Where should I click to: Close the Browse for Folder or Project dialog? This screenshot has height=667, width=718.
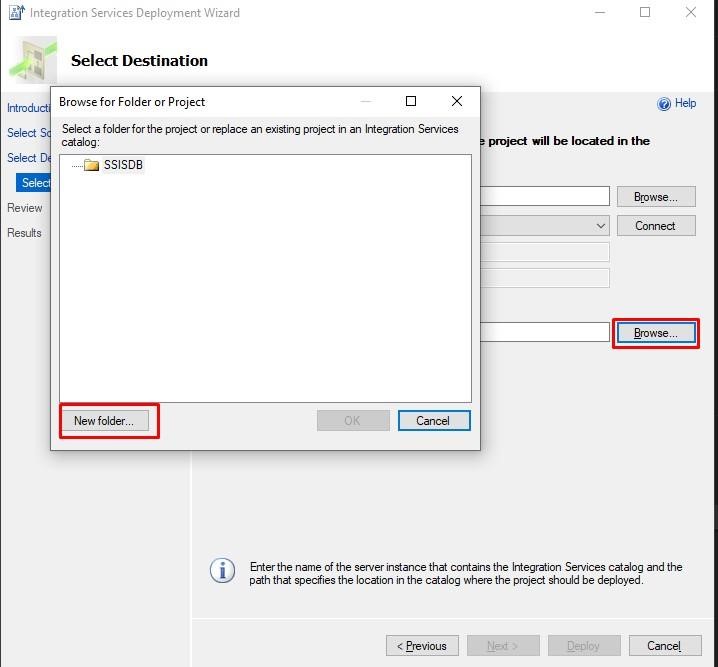click(x=456, y=101)
